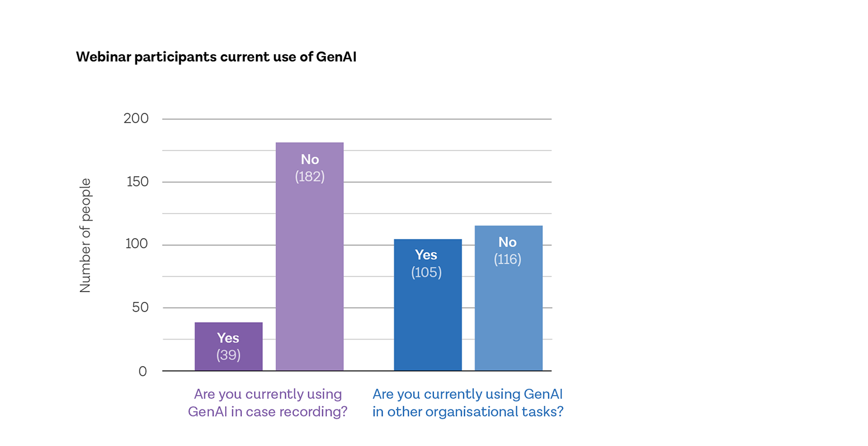Click the 'Number of people' axis label
This screenshot has width=868, height=446.
(86, 235)
